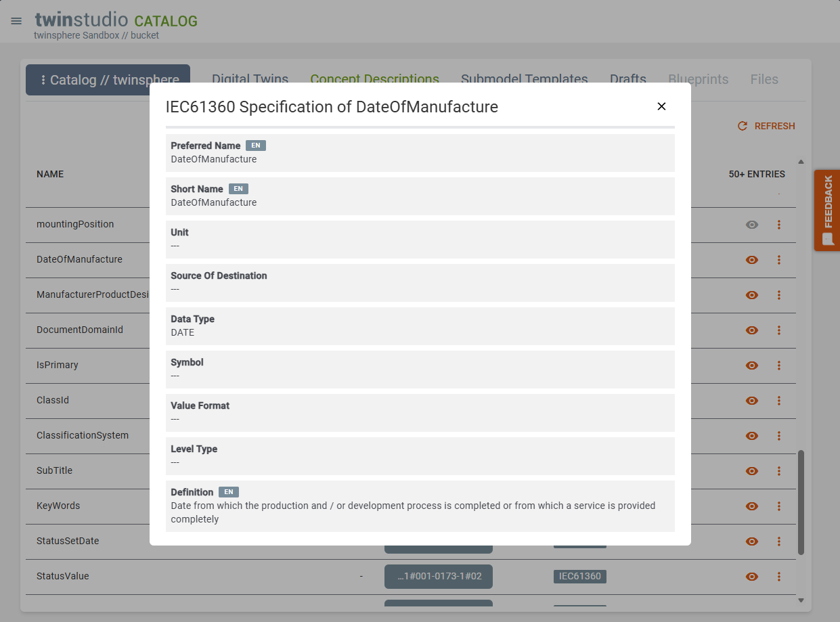Click the Refresh button
The height and width of the screenshot is (622, 840).
(766, 126)
